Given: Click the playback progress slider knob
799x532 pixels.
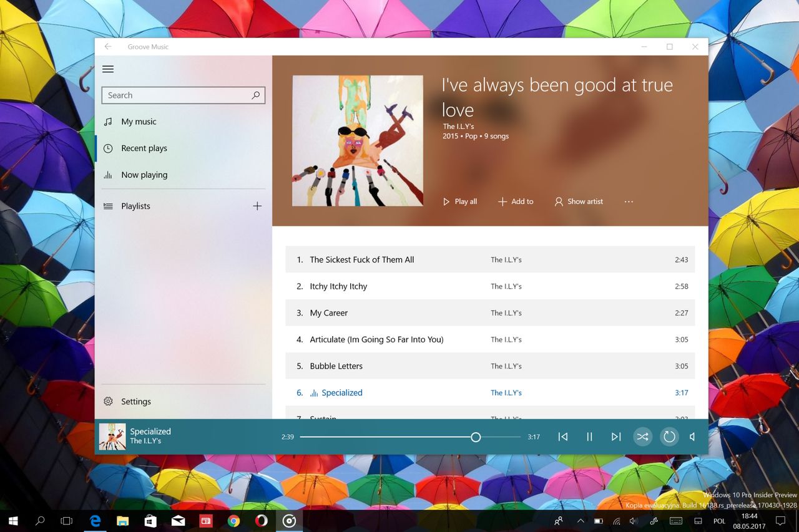Looking at the screenshot, I should (x=476, y=437).
